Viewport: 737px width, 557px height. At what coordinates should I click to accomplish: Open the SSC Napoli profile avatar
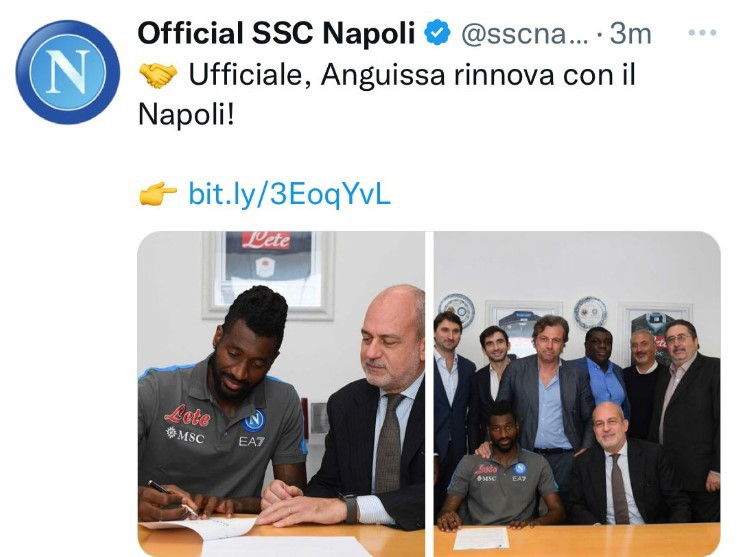tap(68, 72)
